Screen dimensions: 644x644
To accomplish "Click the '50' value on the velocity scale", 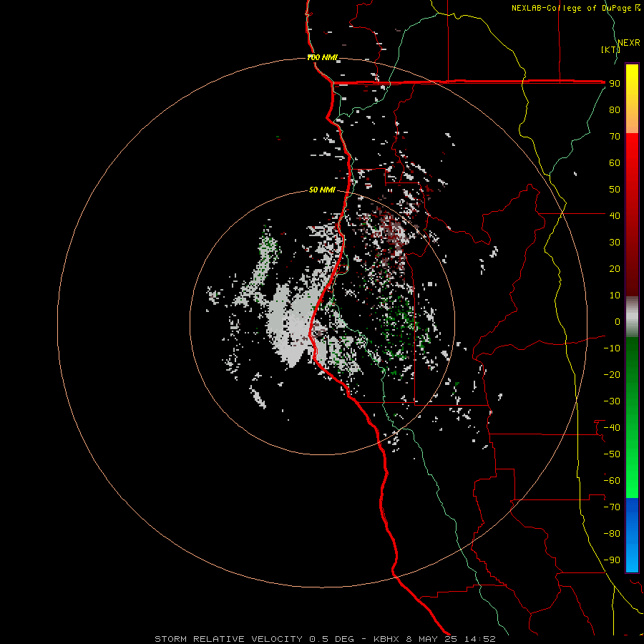I will coord(615,190).
